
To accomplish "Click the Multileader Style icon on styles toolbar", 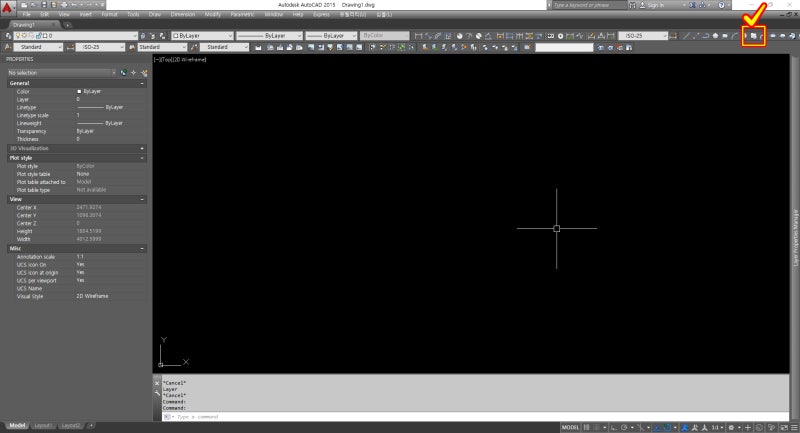I will pos(194,47).
